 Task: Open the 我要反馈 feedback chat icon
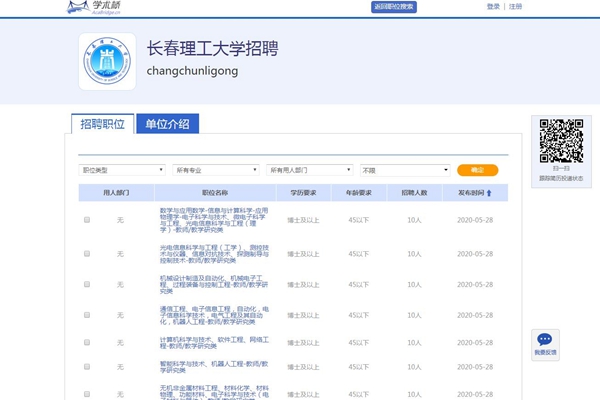coord(545,343)
